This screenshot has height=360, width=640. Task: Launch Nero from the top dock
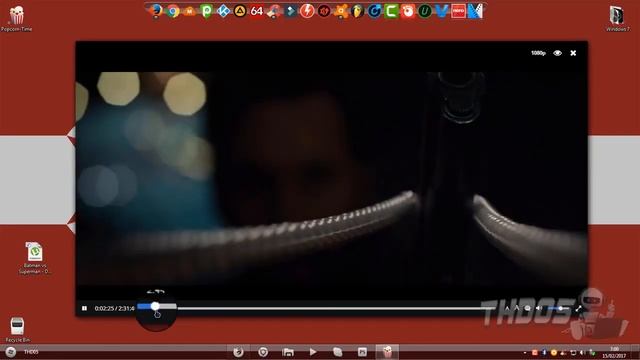(x=458, y=11)
